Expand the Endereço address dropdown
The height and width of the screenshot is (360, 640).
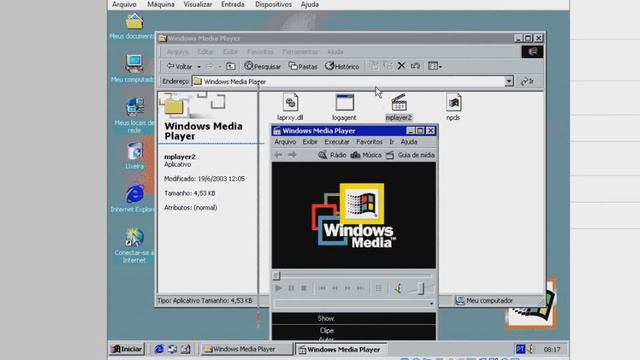(x=509, y=81)
